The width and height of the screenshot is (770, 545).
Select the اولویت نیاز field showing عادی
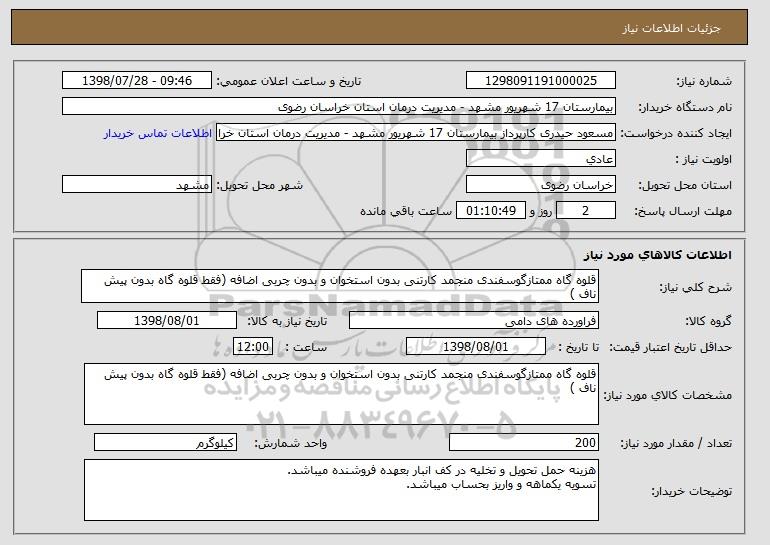coord(541,159)
